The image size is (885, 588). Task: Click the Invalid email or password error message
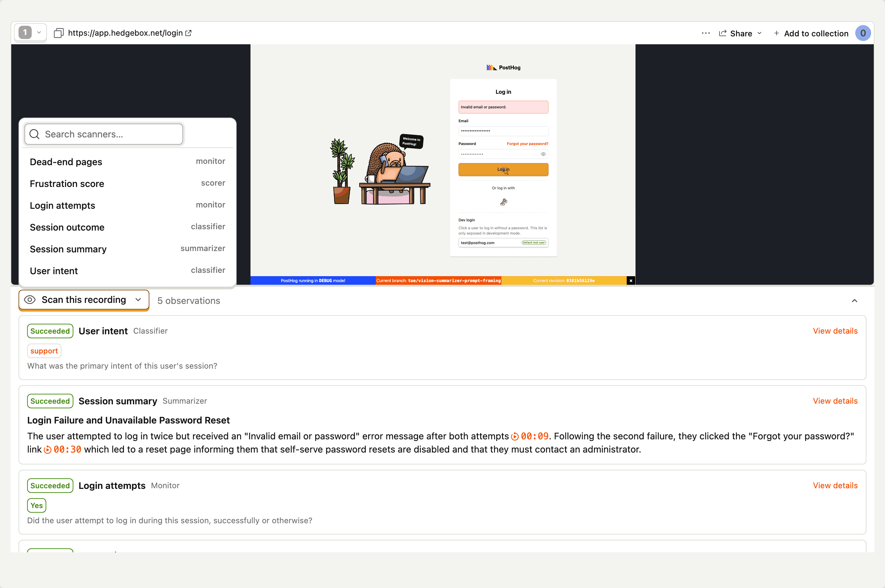pos(503,107)
